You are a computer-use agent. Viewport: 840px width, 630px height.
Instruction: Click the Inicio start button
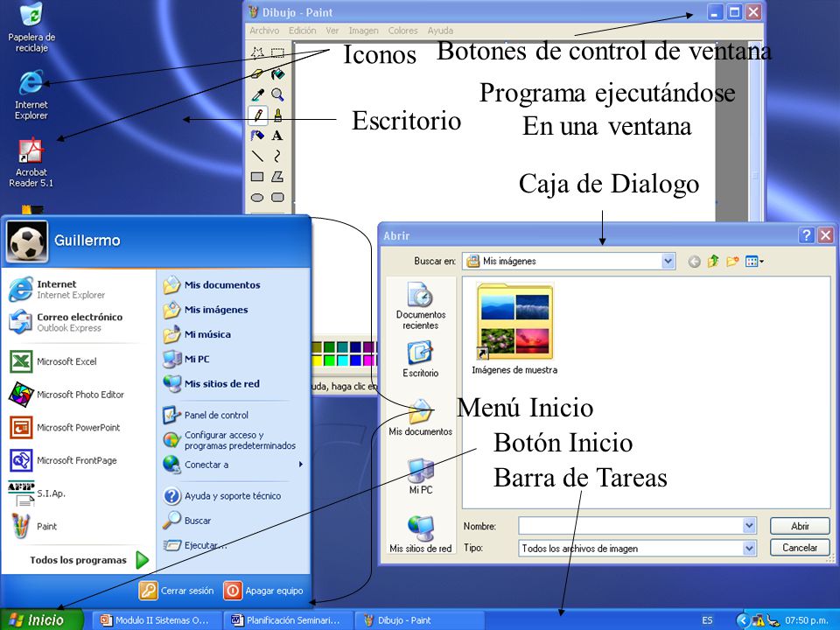coord(41,619)
